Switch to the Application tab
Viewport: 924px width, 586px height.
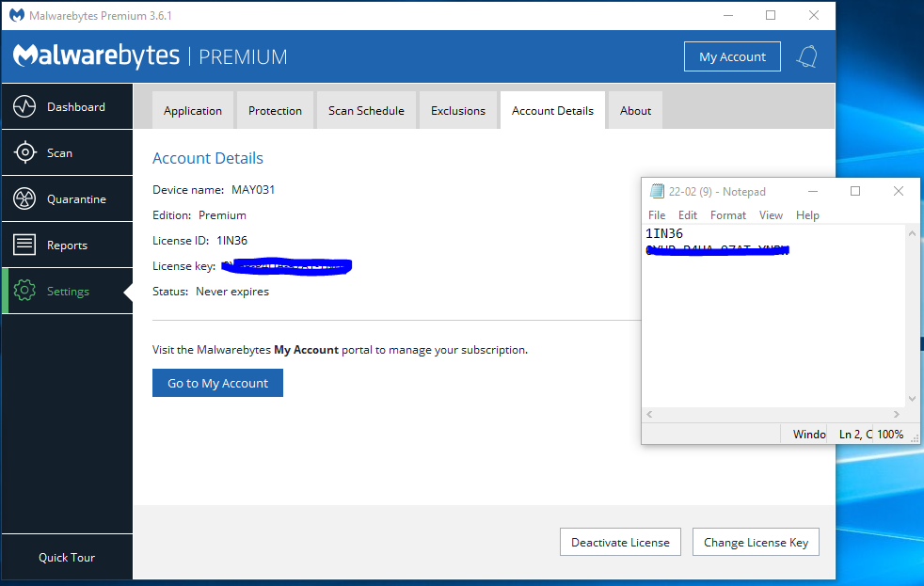[x=193, y=111]
